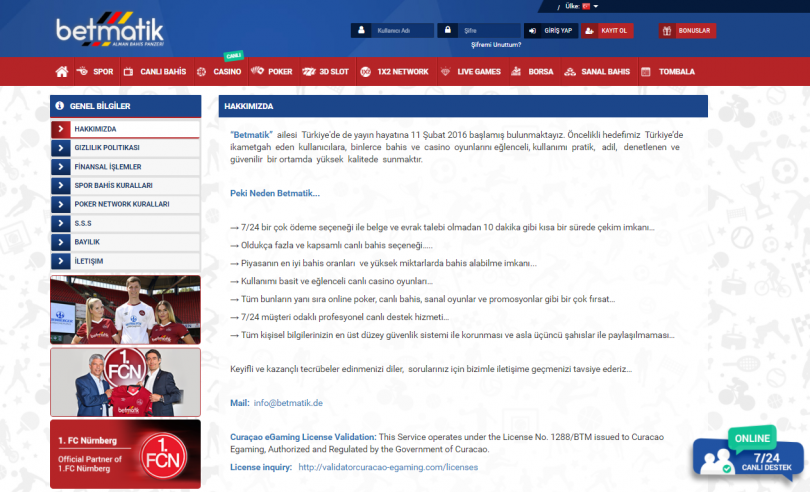Click the Şifre password field
The image size is (810, 492).
[x=489, y=30]
